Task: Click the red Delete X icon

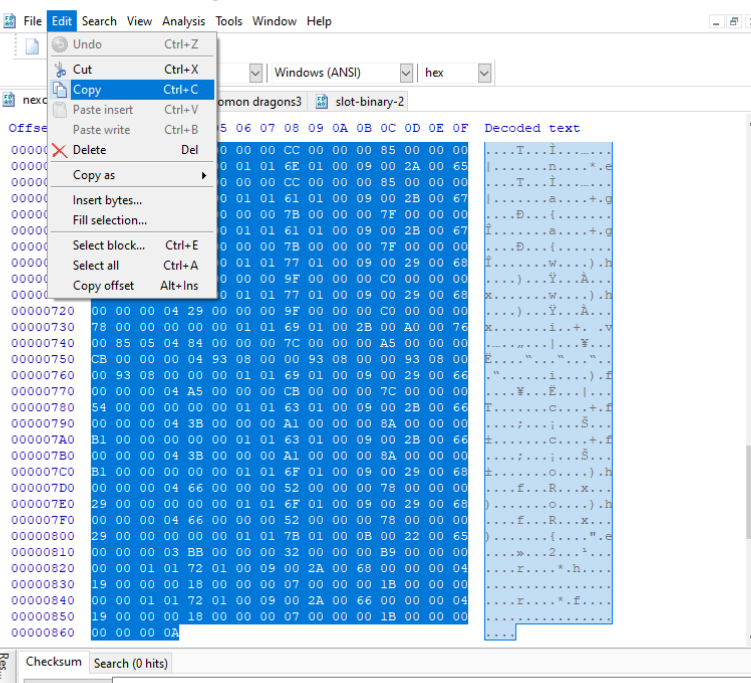Action: click(x=60, y=150)
